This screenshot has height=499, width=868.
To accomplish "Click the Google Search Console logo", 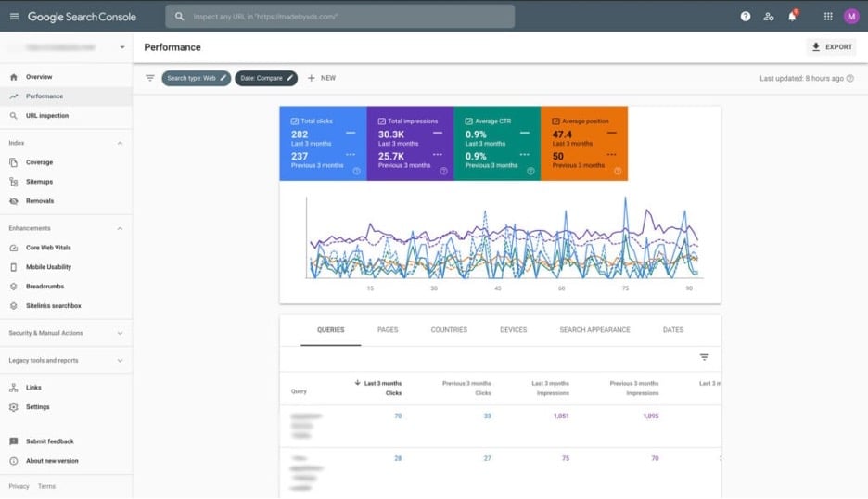I will tap(82, 17).
